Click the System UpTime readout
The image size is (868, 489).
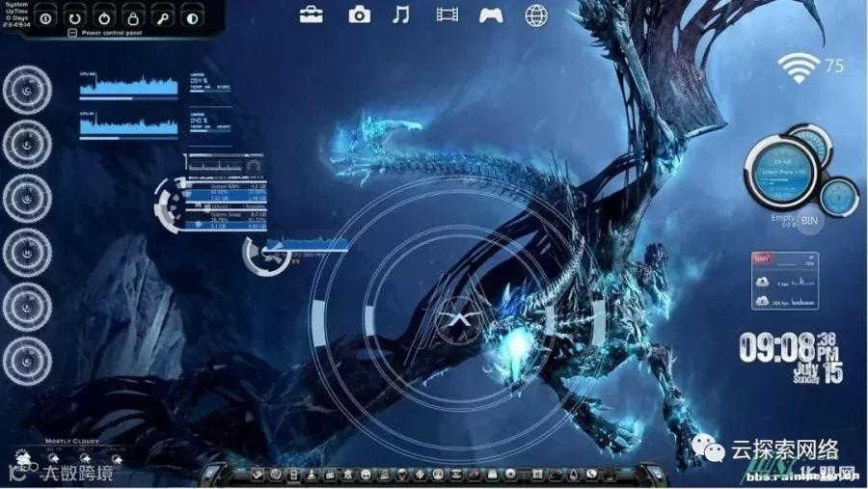coord(16,14)
